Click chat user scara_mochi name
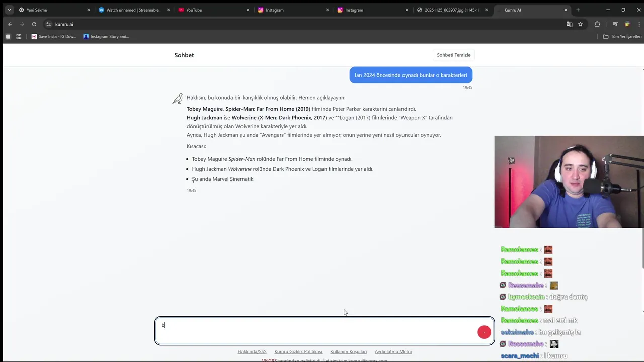The height and width of the screenshot is (362, 644). (x=520, y=356)
